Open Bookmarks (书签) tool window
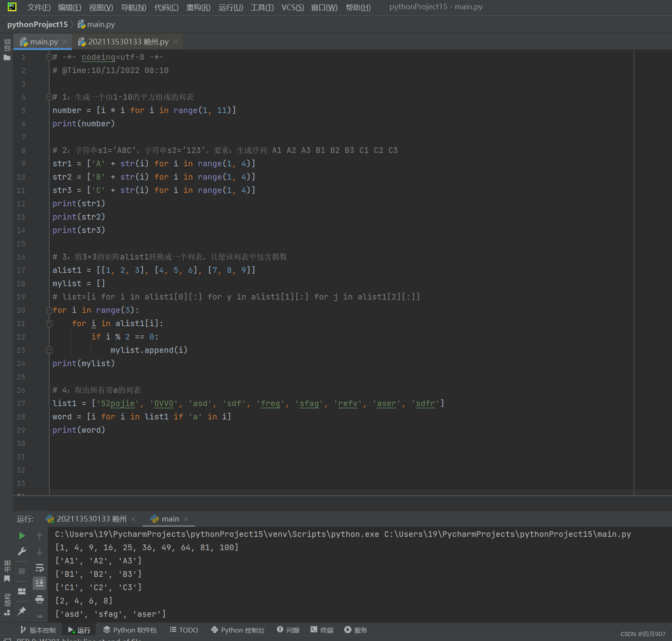Screen dimensions: 672x641 [x=7, y=570]
